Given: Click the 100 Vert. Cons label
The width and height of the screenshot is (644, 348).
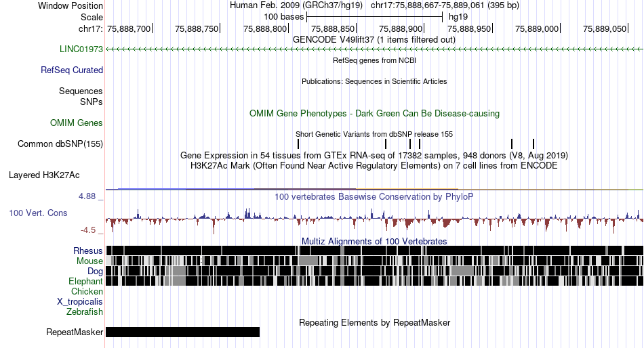Looking at the screenshot, I should (38, 213).
